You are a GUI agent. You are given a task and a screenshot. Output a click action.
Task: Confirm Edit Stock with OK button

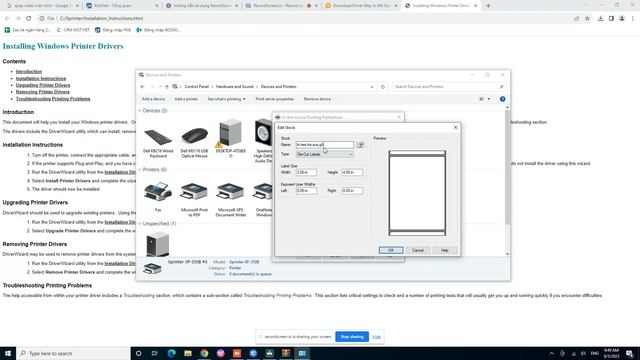click(x=391, y=250)
